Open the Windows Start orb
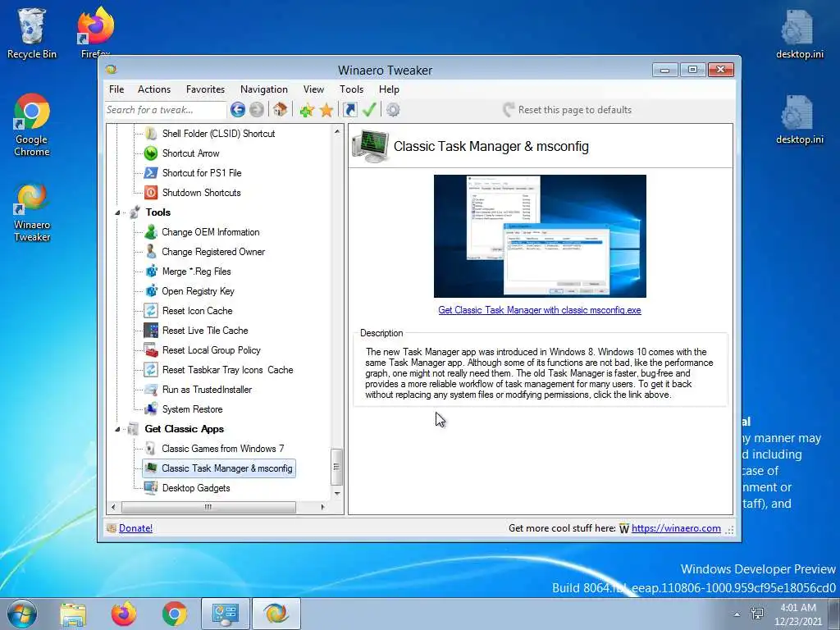840x630 pixels. coord(21,614)
